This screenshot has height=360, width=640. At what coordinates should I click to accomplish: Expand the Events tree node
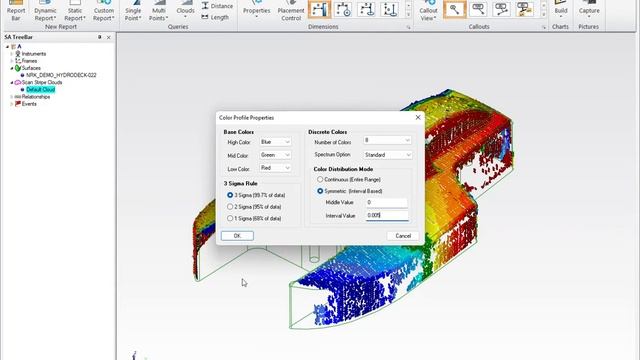tap(11, 104)
